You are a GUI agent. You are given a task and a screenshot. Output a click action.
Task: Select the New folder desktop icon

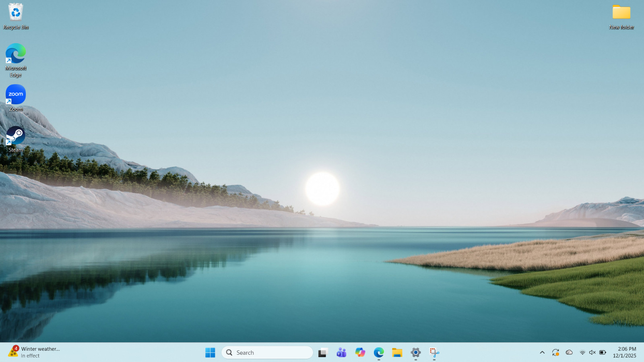click(x=621, y=17)
